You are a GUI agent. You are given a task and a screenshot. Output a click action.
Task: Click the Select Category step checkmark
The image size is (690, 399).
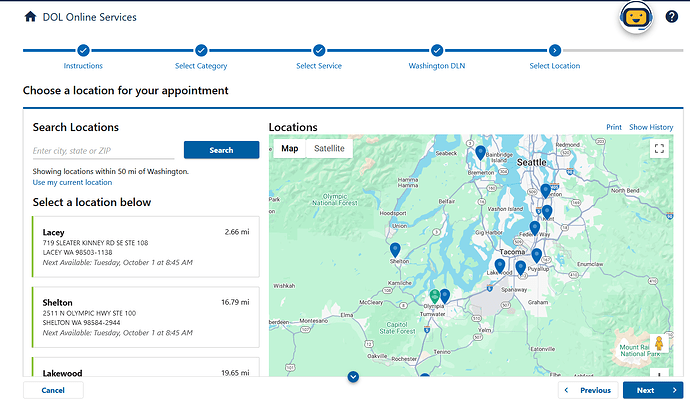201,51
